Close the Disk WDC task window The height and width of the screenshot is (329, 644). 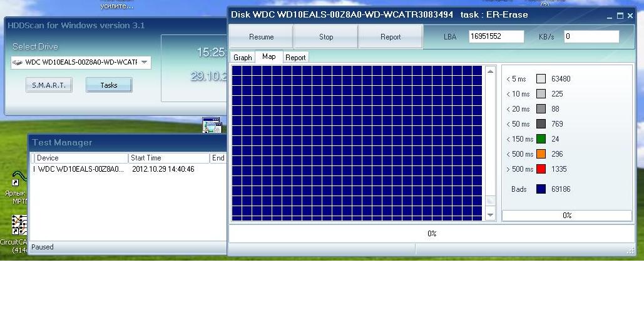pyautogui.click(x=630, y=16)
